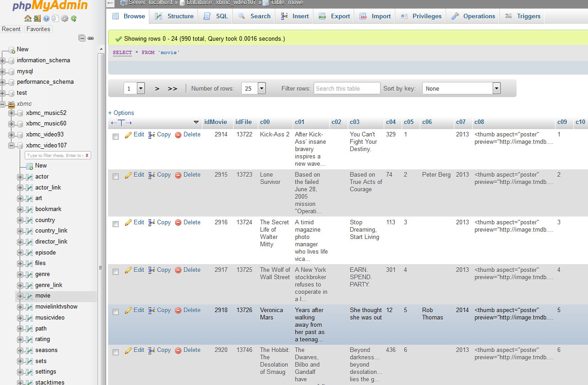The width and height of the screenshot is (588, 385).
Task: Click the Copy icon for Wolf of Wall Street row
Action: coord(152,270)
